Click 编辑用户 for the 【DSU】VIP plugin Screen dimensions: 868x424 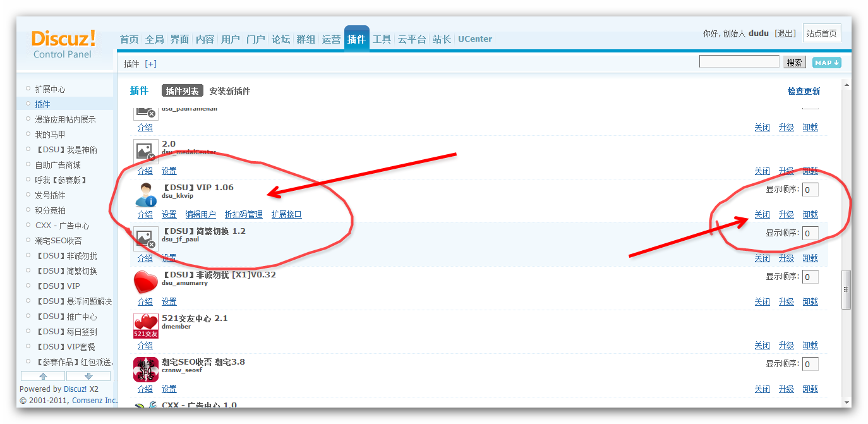(x=200, y=215)
